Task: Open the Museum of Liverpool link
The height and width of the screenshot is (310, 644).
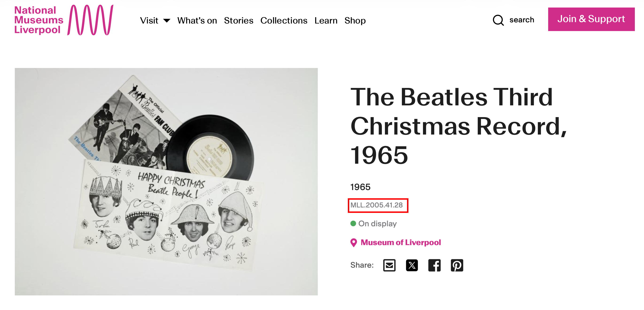Action: [400, 242]
